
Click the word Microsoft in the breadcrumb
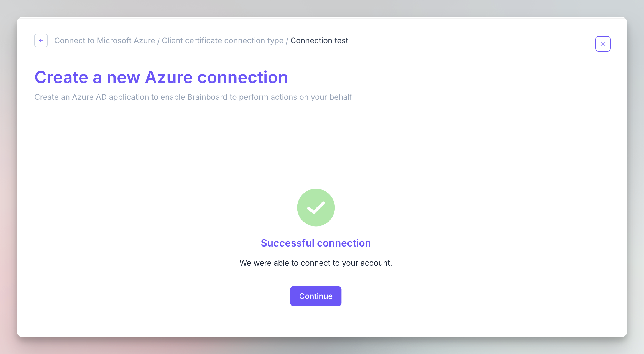click(114, 40)
